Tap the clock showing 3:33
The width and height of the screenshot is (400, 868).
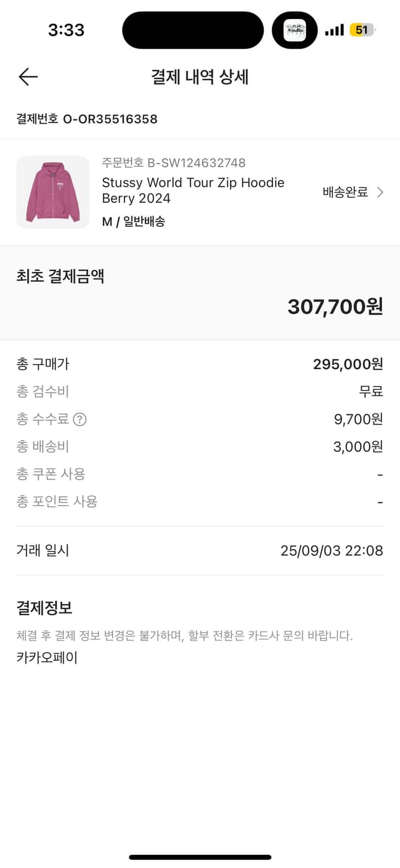point(66,30)
